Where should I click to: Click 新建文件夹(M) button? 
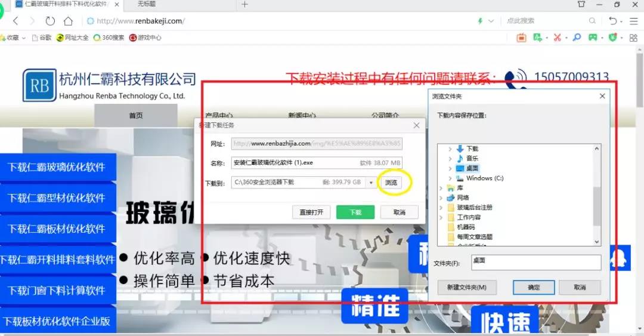tap(466, 288)
